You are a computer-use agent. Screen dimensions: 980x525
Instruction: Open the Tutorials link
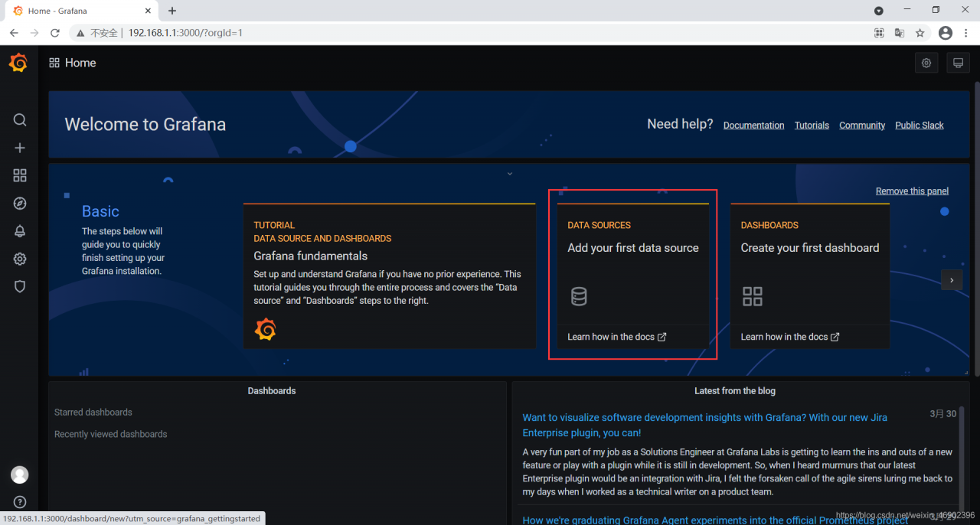pyautogui.click(x=812, y=126)
